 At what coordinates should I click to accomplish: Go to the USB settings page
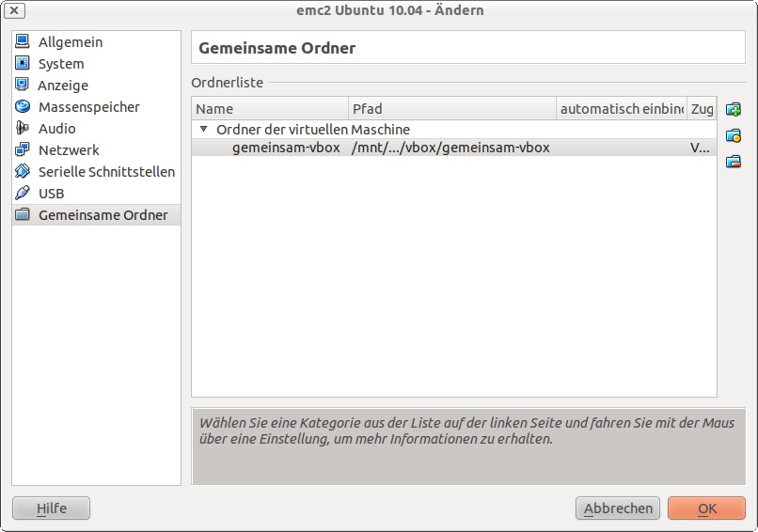[x=51, y=194]
